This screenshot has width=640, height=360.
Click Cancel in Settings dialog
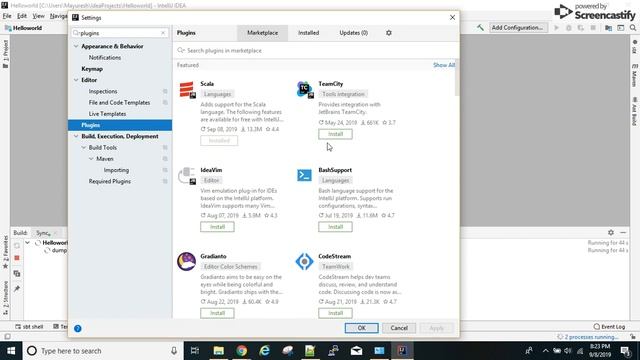(399, 328)
